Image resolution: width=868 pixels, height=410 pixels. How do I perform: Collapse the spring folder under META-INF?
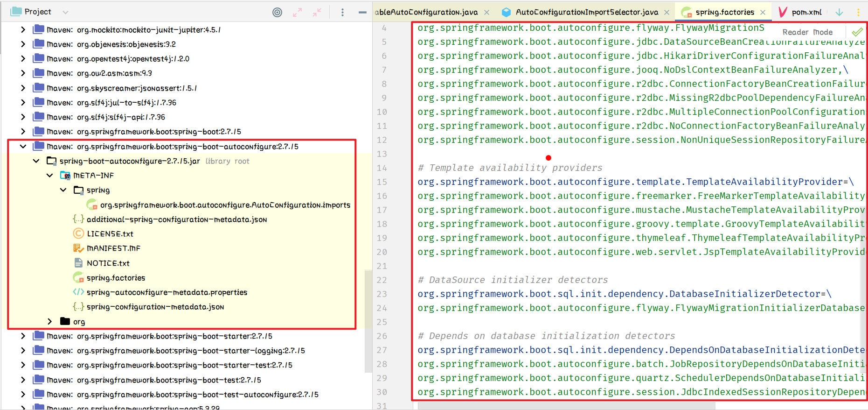(63, 190)
